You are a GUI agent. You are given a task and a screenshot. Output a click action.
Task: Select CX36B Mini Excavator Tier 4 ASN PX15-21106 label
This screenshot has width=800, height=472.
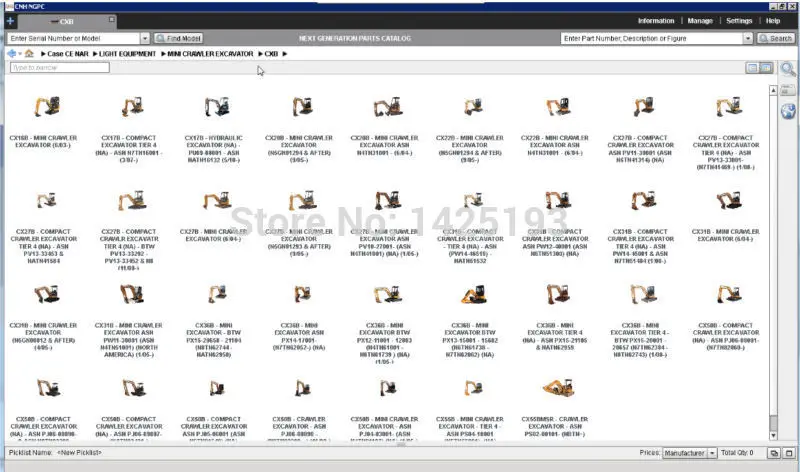[x=555, y=336]
